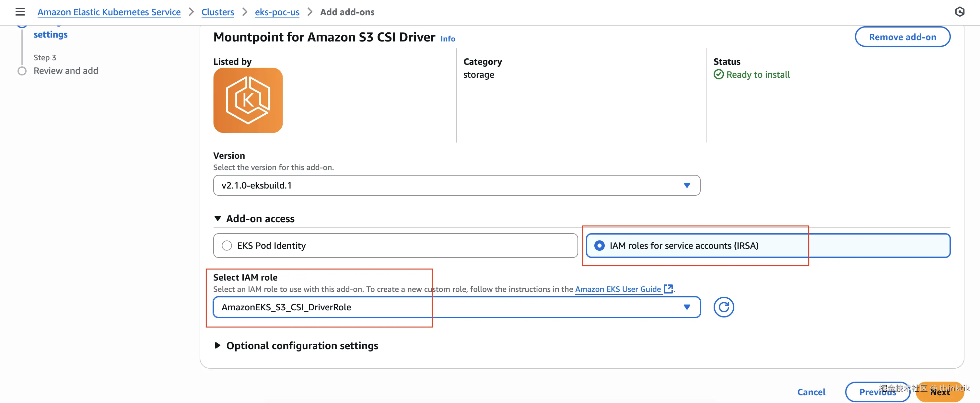980x403 pixels.
Task: Click the green Ready to install checkmark
Action: (718, 75)
